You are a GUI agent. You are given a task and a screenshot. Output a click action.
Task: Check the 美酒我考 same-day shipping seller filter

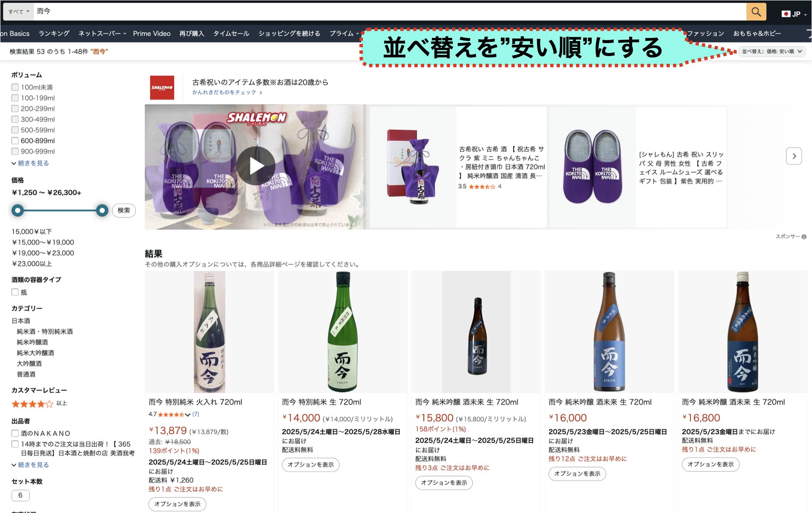[15, 444]
